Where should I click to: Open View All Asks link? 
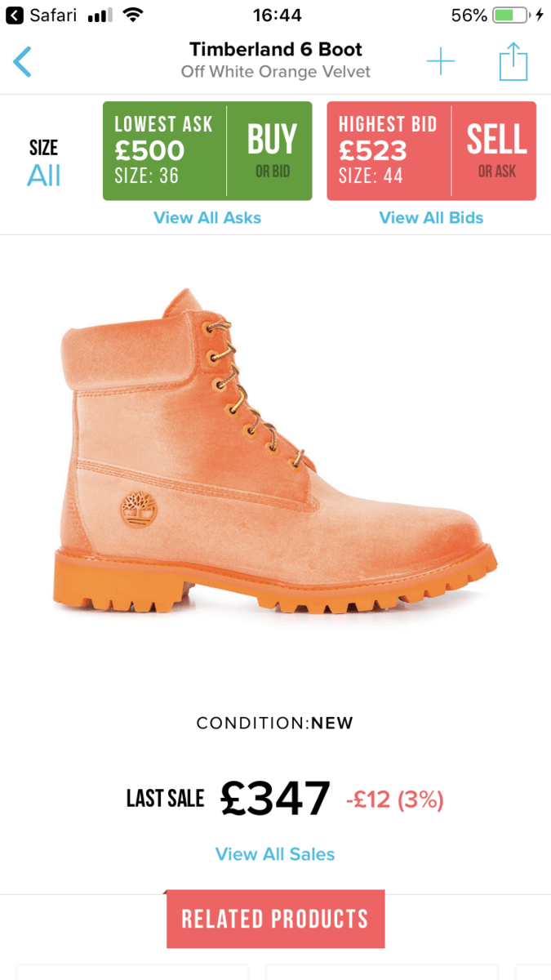click(207, 217)
